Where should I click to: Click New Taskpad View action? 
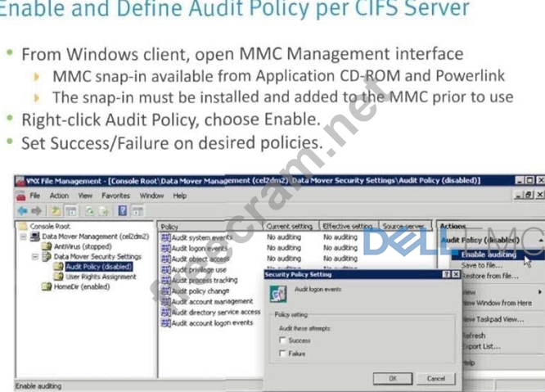click(x=493, y=319)
